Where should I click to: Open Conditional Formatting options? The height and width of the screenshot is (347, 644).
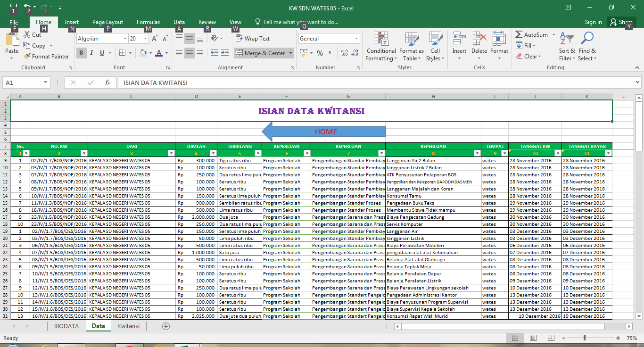(380, 46)
